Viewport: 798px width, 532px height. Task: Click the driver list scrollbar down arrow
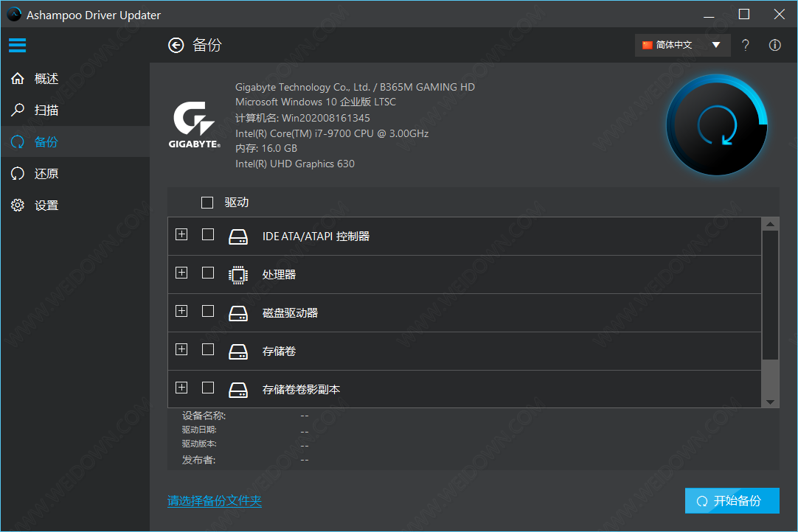771,402
